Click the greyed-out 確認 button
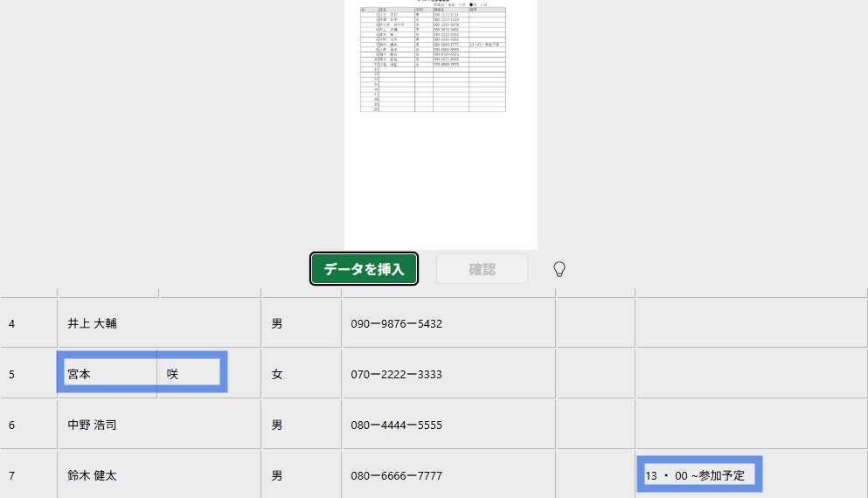Viewport: 868px width, 498px height. click(x=482, y=269)
